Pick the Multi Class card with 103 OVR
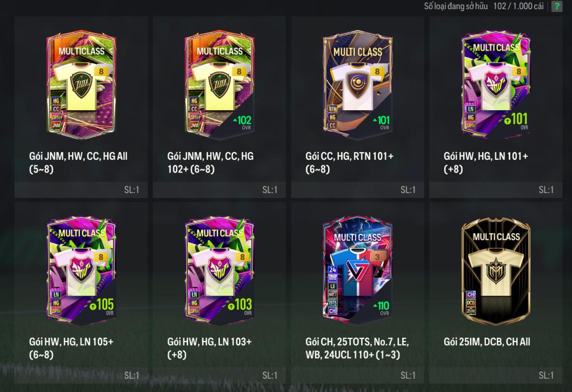Screen dimensions: 572x392 [x=219, y=270]
